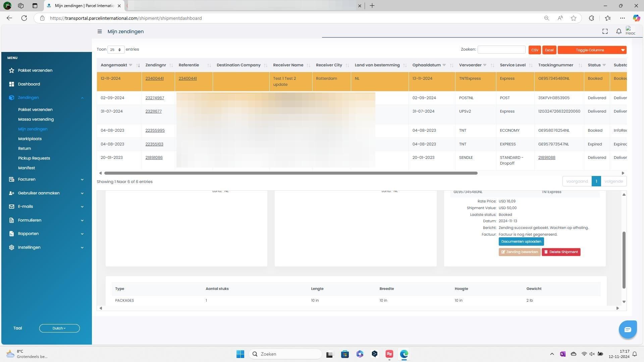This screenshot has height=362, width=644.
Task: Click into the Zoeken search field
Action: tap(501, 50)
